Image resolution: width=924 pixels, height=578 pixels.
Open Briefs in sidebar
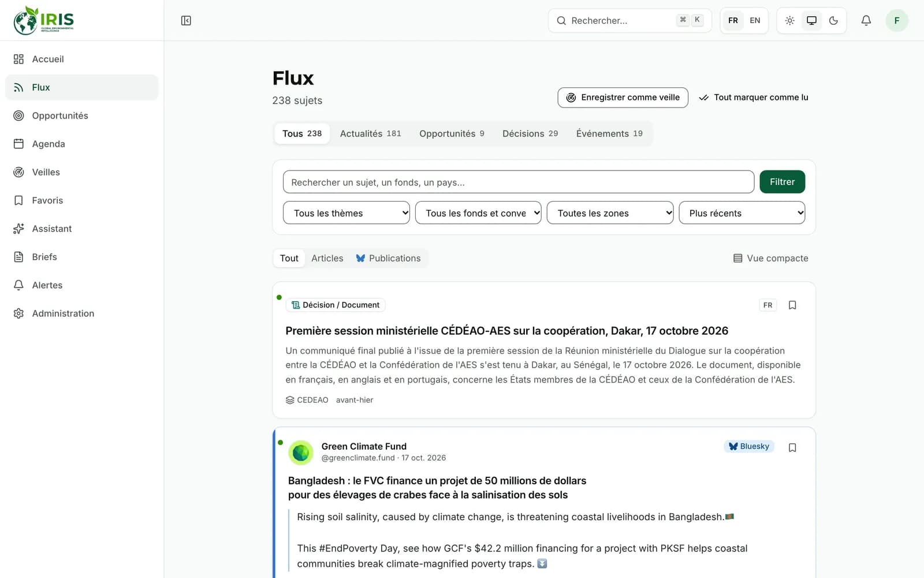coord(81,257)
